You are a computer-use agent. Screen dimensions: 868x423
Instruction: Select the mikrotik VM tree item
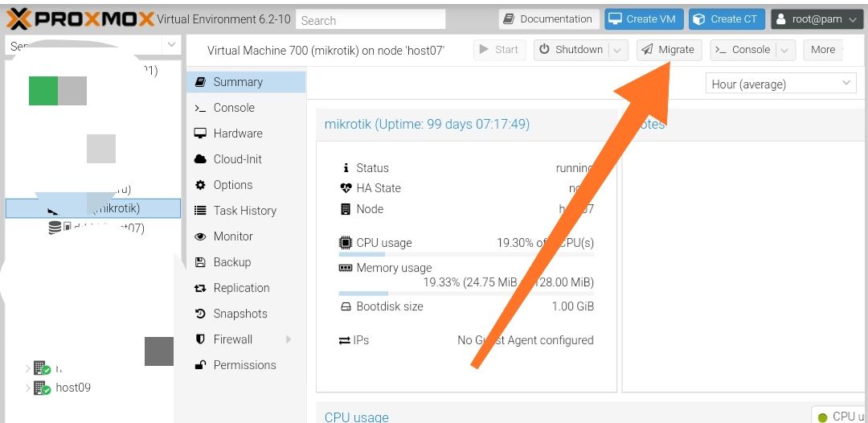click(93, 208)
